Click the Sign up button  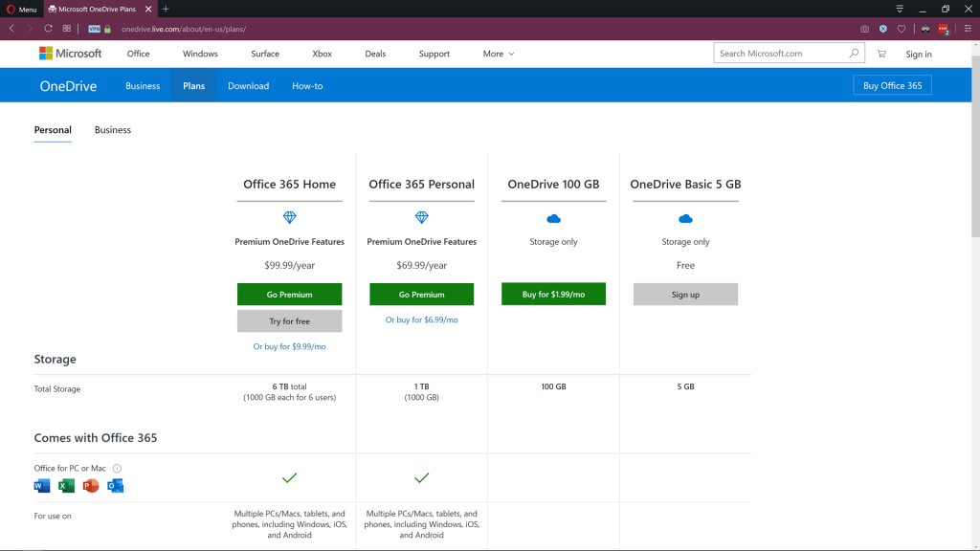pyautogui.click(x=685, y=295)
